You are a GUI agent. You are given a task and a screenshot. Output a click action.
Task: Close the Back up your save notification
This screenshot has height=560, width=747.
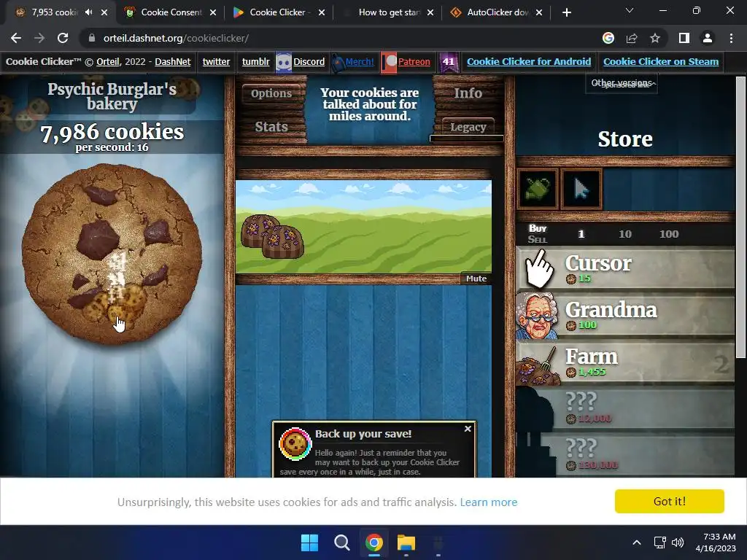(468, 429)
